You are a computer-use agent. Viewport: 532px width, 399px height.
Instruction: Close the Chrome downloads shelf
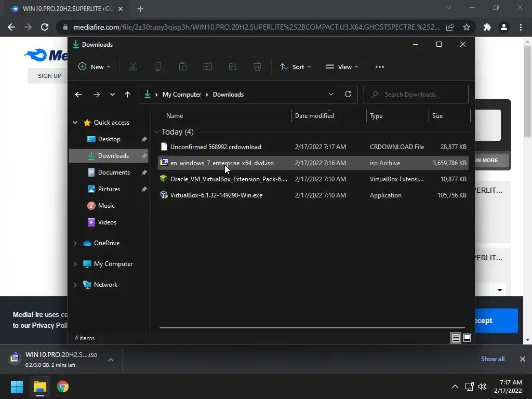(523, 359)
